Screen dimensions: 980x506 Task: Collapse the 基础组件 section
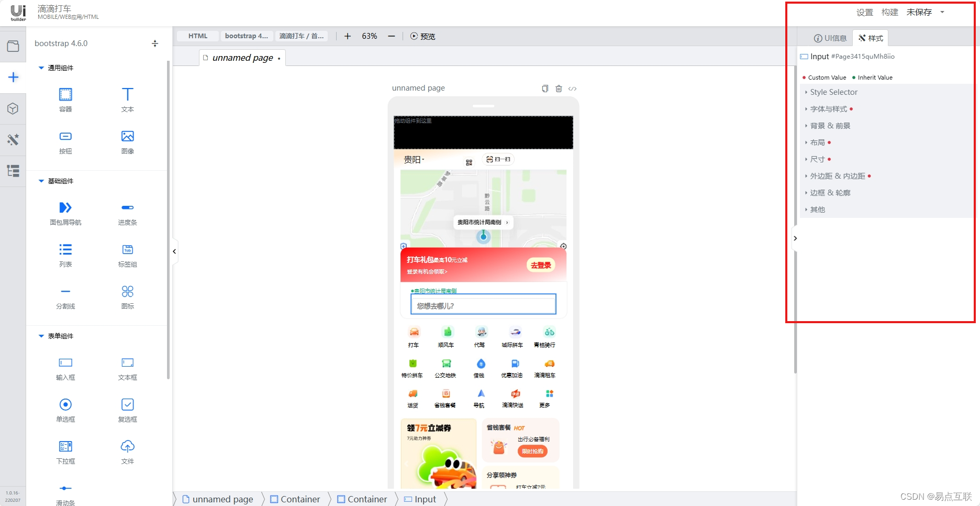tap(41, 181)
